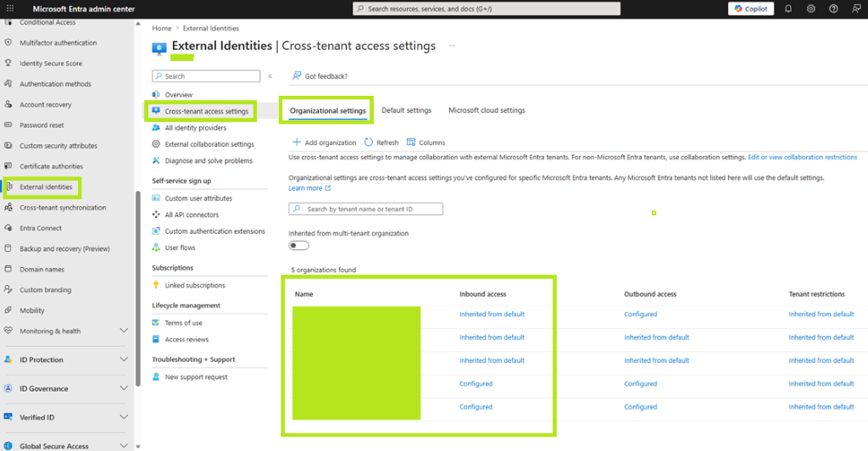Refresh the organizations list
868x451 pixels.
pos(381,142)
